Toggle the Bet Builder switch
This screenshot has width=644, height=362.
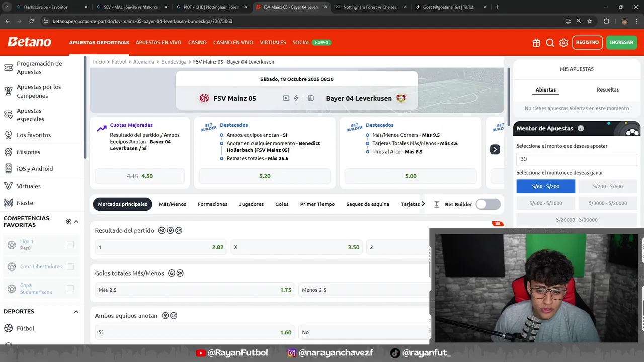click(488, 204)
